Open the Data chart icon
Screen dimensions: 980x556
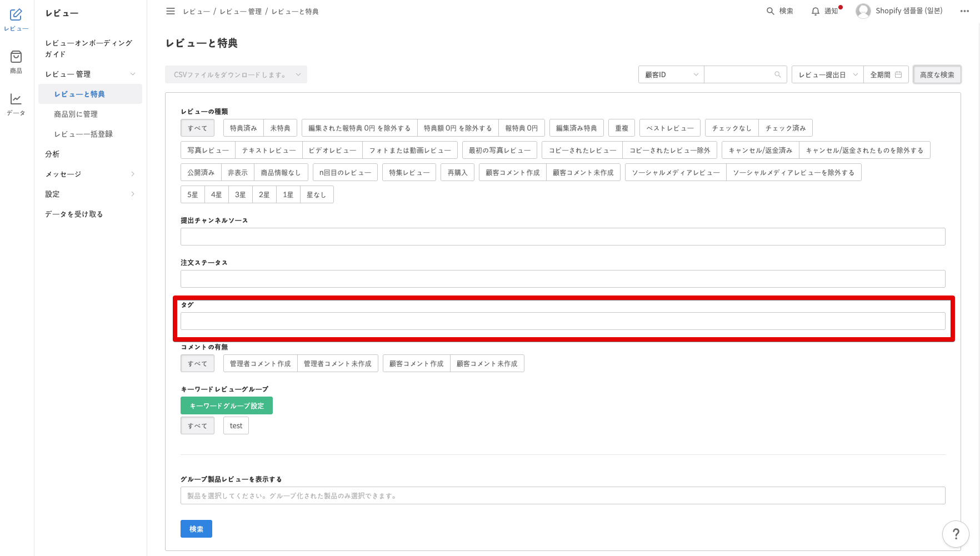[x=16, y=99]
